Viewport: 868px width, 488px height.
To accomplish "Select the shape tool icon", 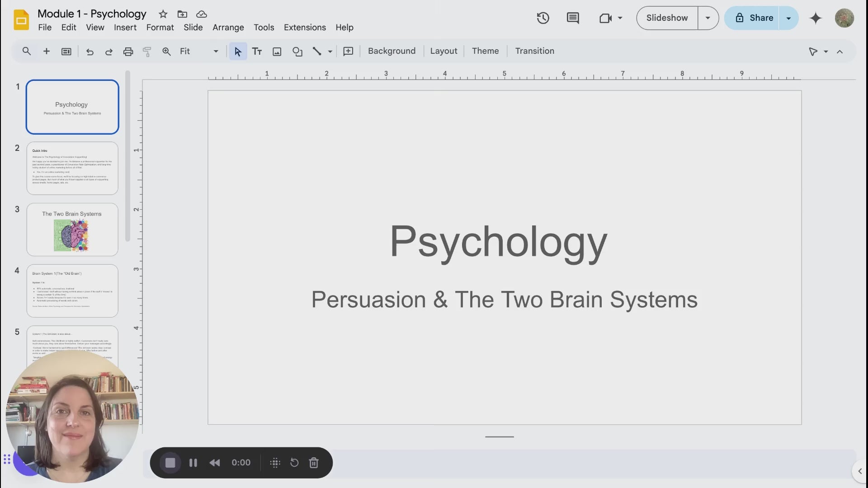I will coord(297,52).
